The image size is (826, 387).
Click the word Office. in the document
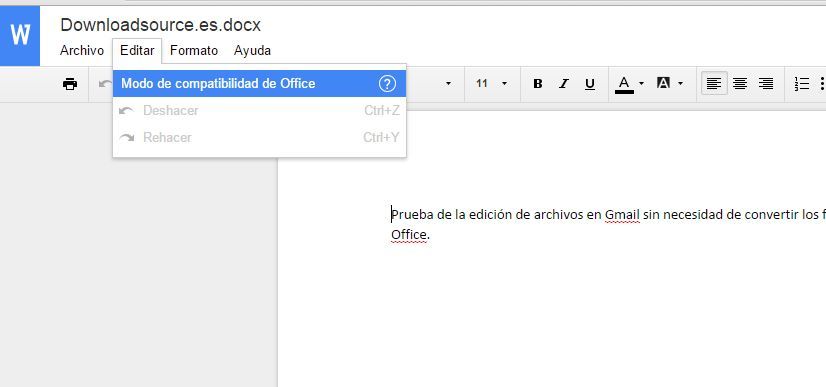point(410,235)
